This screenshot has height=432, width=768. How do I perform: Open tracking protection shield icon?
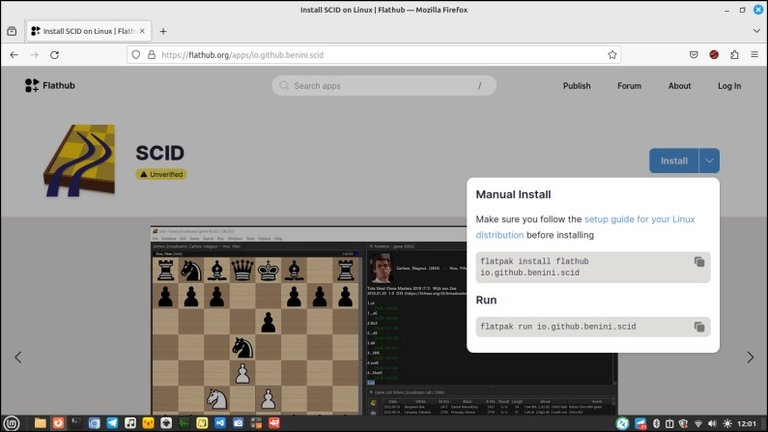136,55
